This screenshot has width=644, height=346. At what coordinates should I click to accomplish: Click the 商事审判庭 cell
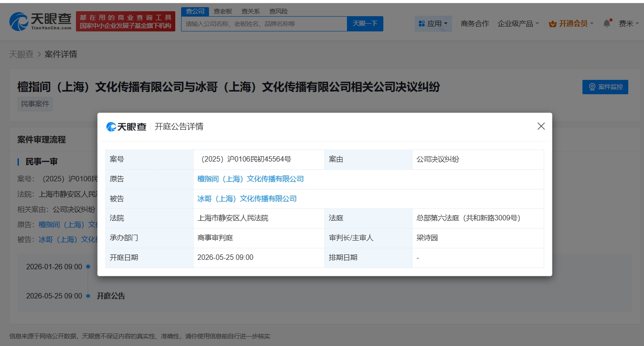click(x=215, y=238)
